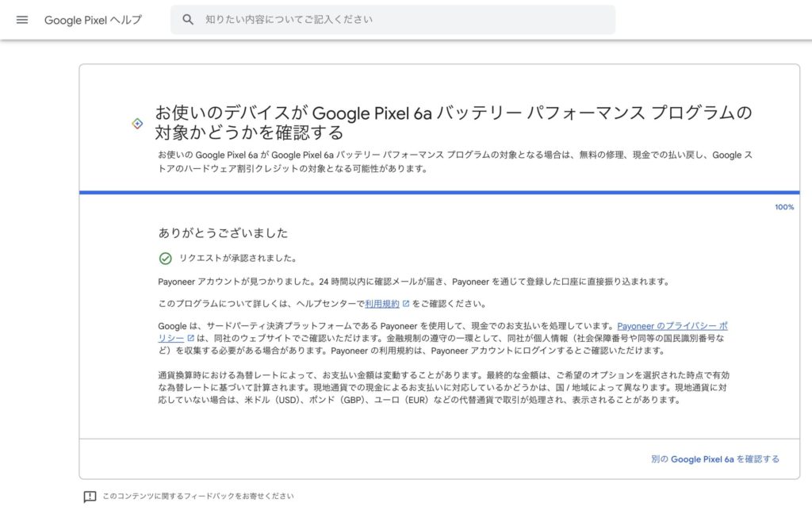Click the blue progress bar
Image resolution: width=812 pixels, height=522 pixels.
(439, 192)
